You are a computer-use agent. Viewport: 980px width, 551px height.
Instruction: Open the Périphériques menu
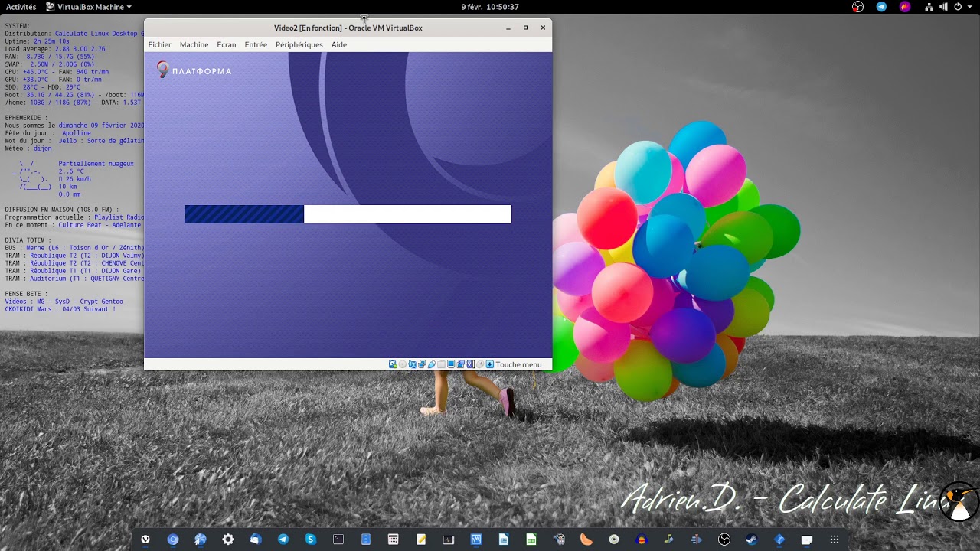point(299,44)
